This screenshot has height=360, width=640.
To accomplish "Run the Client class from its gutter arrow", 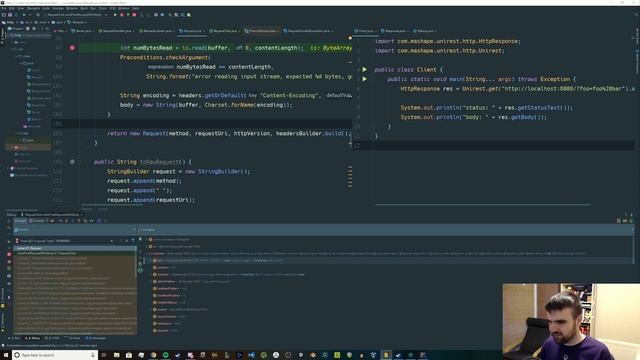I will click(x=364, y=69).
